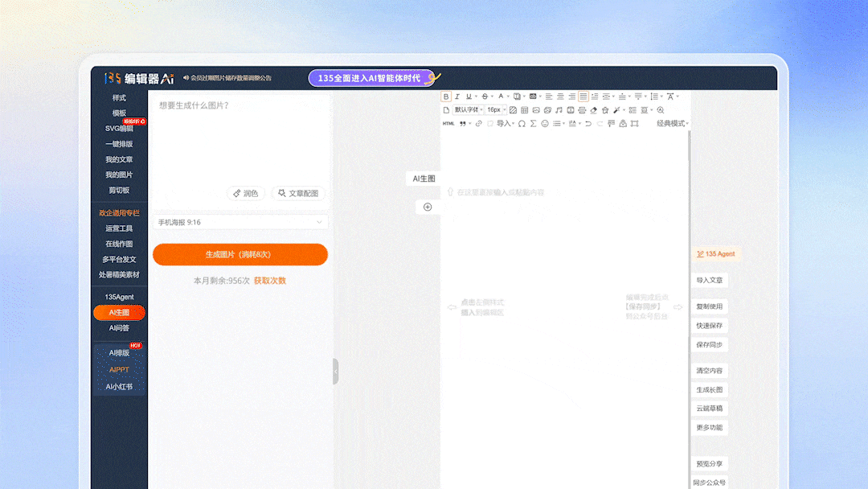The width and height of the screenshot is (868, 489).
Task: Switch to the AI问答 sidebar tab
Action: [119, 327]
